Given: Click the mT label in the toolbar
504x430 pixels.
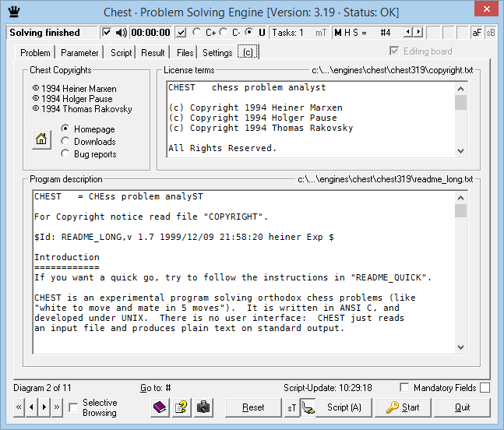Looking at the screenshot, I should [x=321, y=33].
